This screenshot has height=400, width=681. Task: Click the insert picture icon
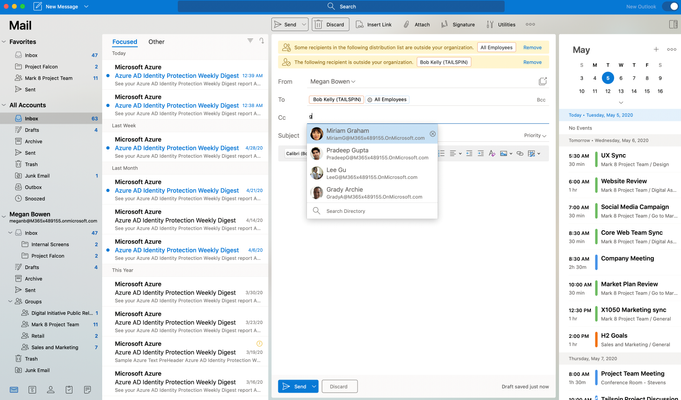(503, 153)
